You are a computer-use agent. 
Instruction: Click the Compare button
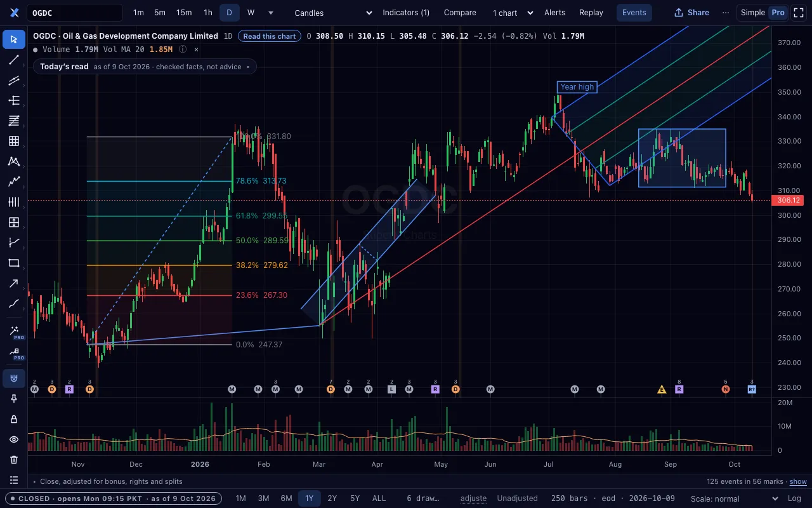460,13
